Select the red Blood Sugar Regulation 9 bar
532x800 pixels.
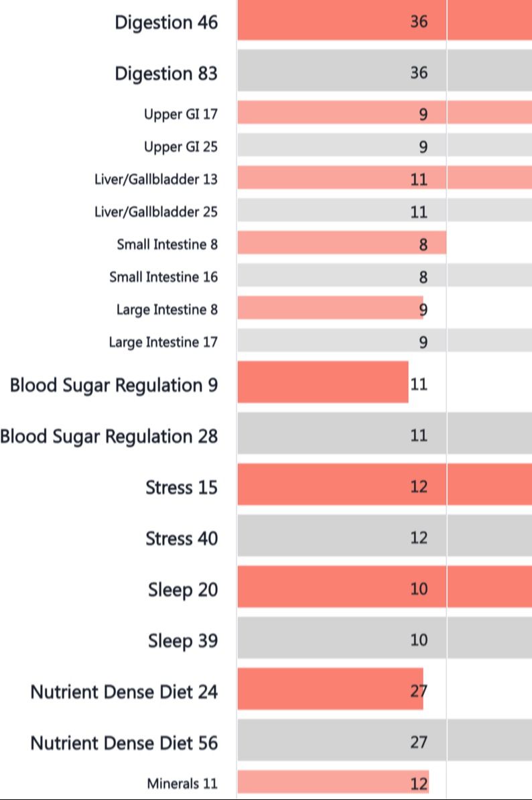[322, 383]
